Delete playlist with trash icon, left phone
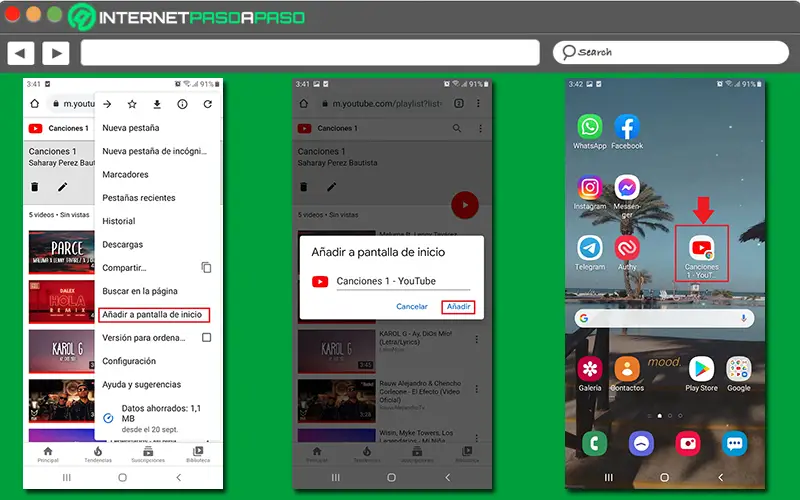The width and height of the screenshot is (800, 500). pos(35,187)
